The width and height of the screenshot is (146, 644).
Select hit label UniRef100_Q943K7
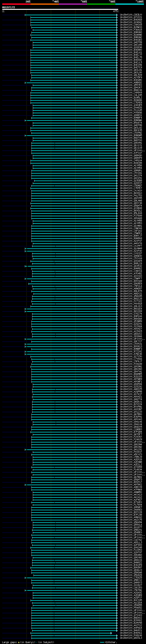coord(131,87)
